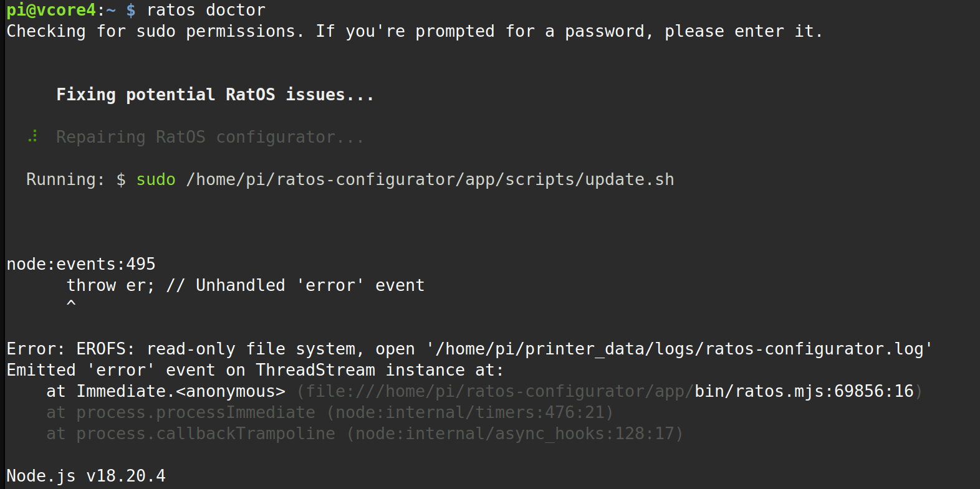Click "Immediate.<anonymous>" in the stack trace
Viewport: 980px width, 489px height.
pyautogui.click(x=181, y=391)
